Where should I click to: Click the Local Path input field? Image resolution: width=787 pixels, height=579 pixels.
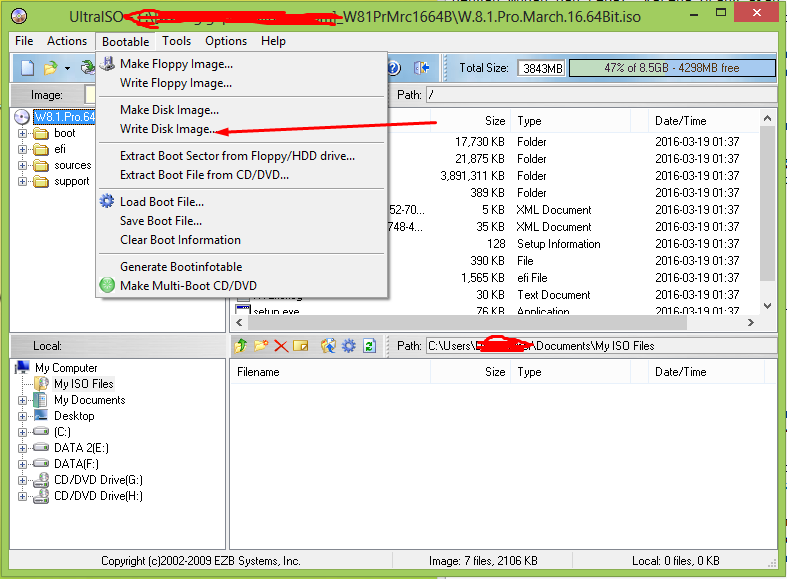[601, 346]
